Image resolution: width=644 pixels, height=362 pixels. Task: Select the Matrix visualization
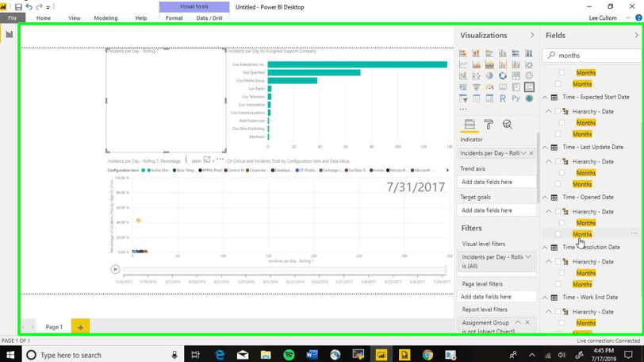(x=489, y=98)
